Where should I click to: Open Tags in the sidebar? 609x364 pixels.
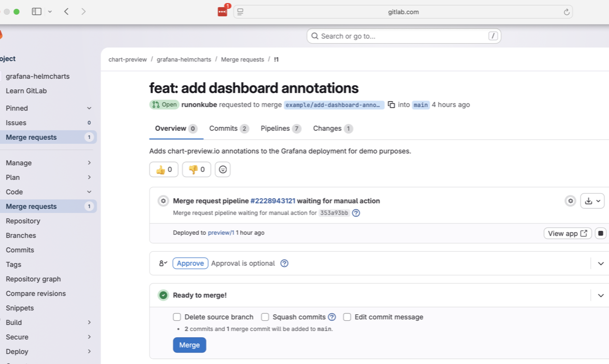(x=48, y=264)
